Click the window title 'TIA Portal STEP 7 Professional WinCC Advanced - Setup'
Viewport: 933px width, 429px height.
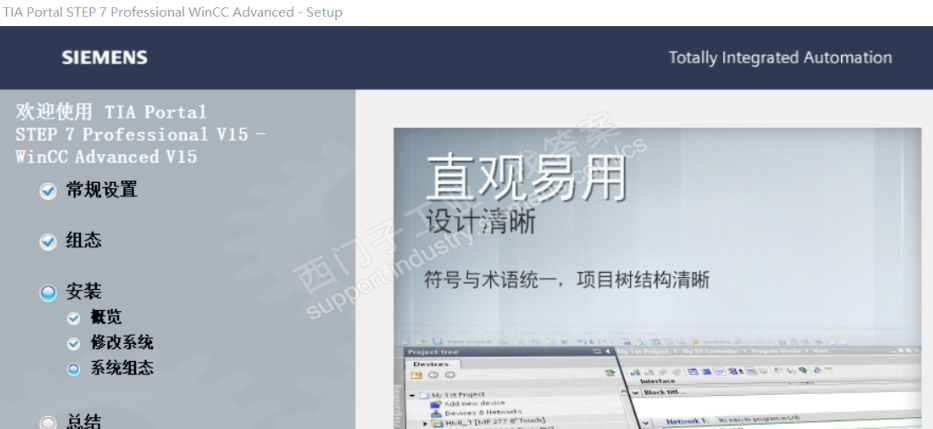(x=173, y=12)
